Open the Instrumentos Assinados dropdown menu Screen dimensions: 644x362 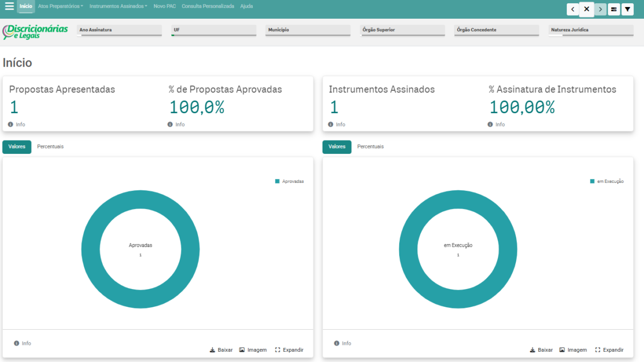118,6
